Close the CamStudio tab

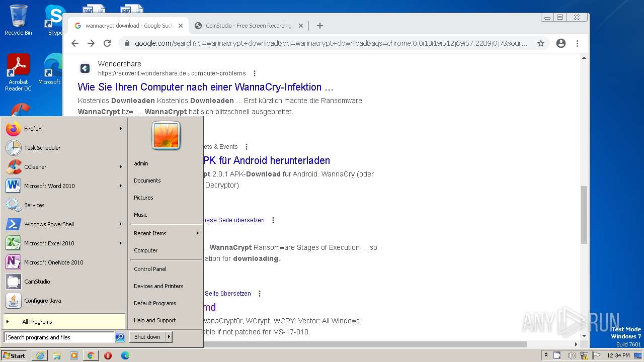[301, 26]
